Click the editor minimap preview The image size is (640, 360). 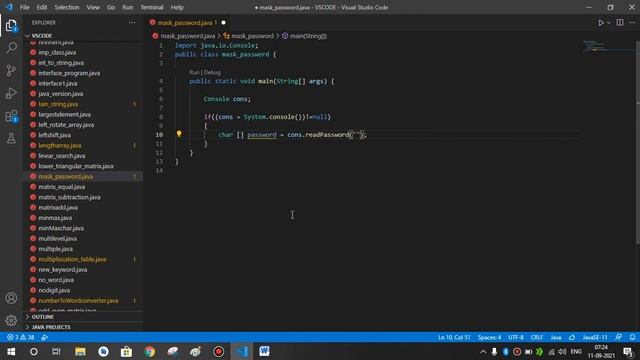click(608, 46)
